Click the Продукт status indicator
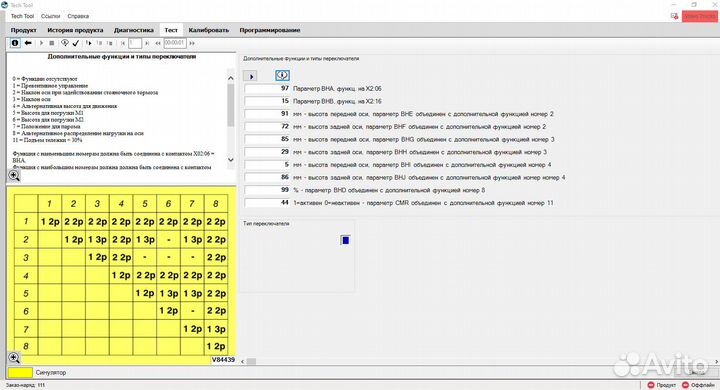This screenshot has height=390, width=720. click(661, 385)
